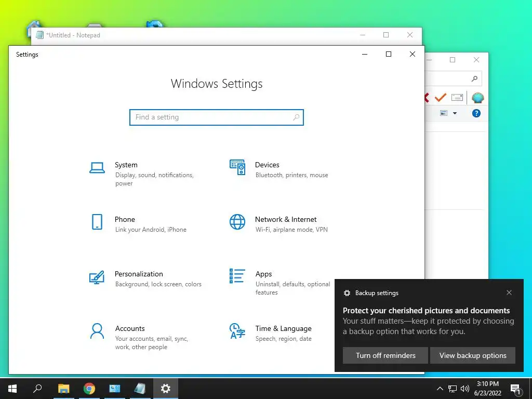Click the magnifier icon in Find a setting
Viewport: 532px width, 399px height.
pyautogui.click(x=296, y=117)
